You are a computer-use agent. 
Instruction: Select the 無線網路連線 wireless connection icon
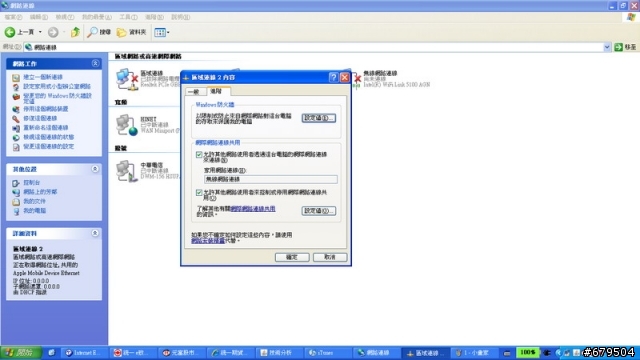[x=356, y=79]
